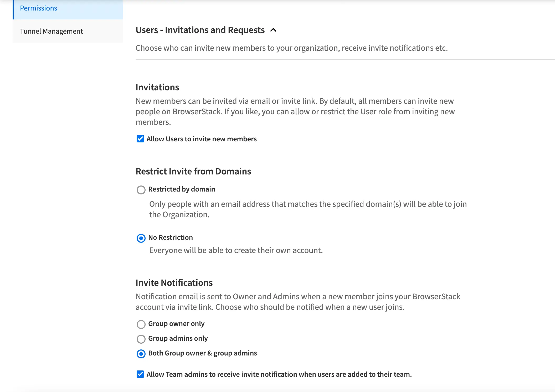Click the 'Allow Users to invite new members' label

click(x=202, y=139)
